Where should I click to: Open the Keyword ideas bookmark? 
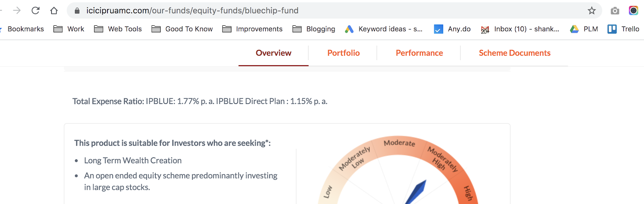pos(384,29)
